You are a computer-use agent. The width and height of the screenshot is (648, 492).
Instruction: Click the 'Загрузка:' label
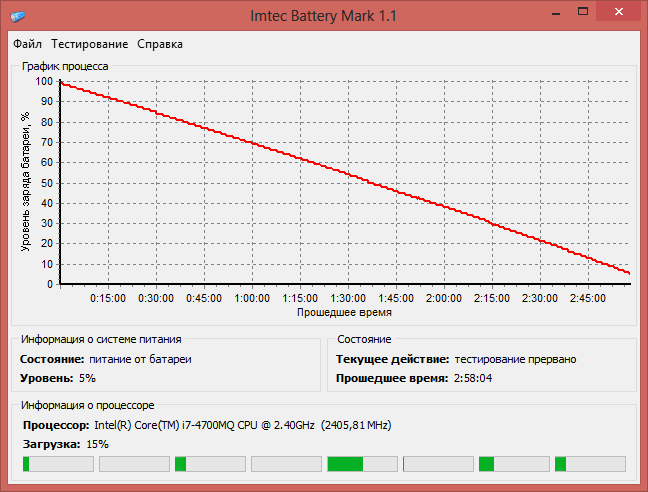coord(52,444)
